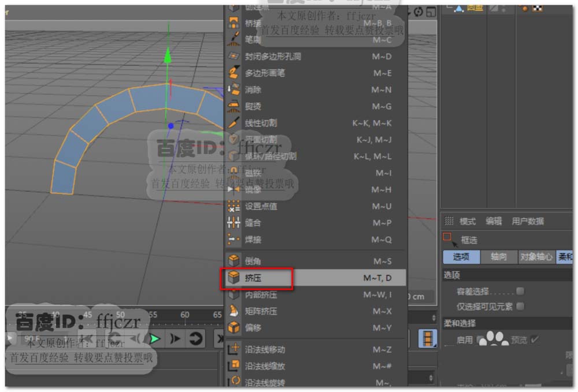Click the 焊接 weld icon
This screenshot has width=578, height=392.
coord(234,239)
